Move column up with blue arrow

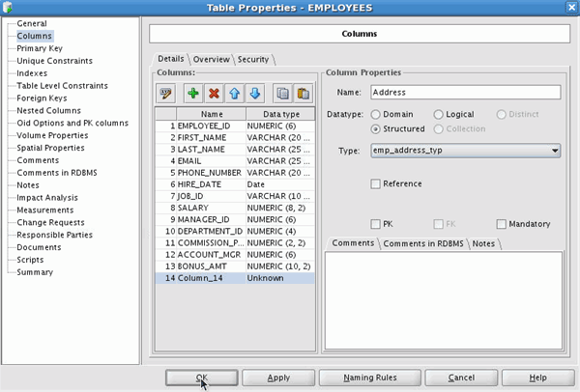pyautogui.click(x=235, y=94)
